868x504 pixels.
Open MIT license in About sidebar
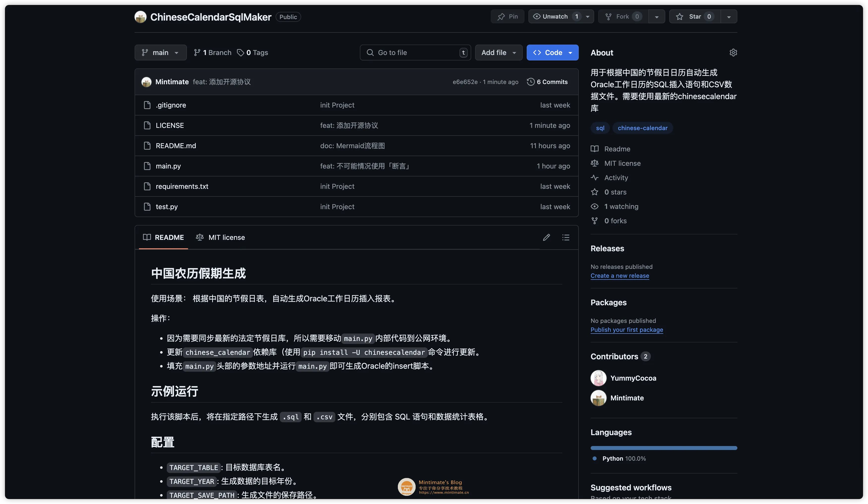[x=616, y=163]
